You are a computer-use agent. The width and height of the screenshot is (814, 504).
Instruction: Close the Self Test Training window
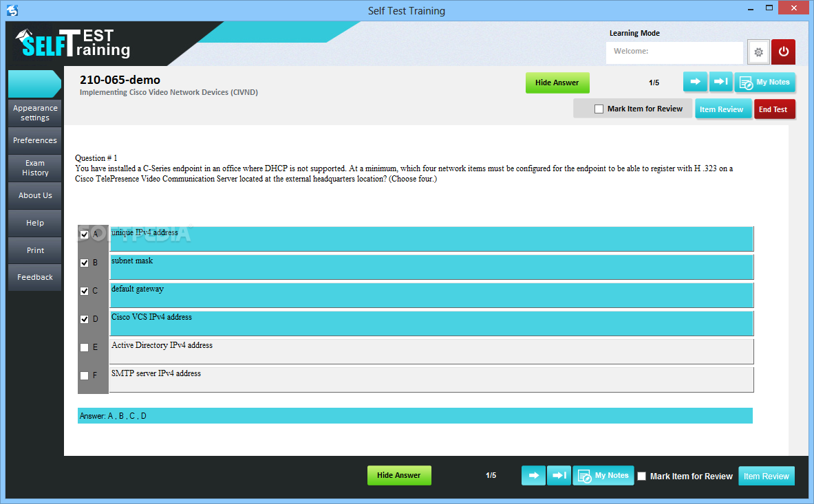(794, 8)
